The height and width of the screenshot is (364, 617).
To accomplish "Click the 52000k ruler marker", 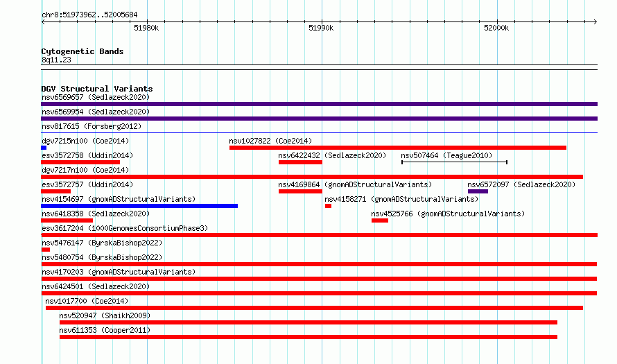I will coord(496,28).
